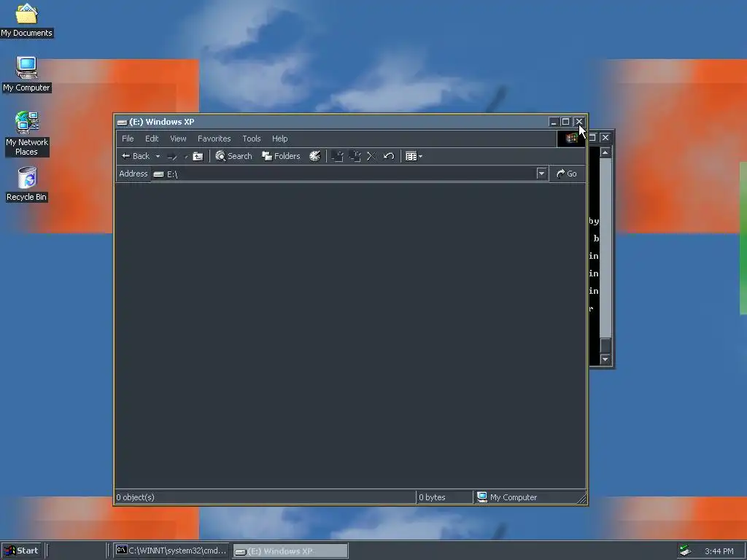Click the Address bar field showing E:\
This screenshot has height=560, width=747.
[x=349, y=174]
